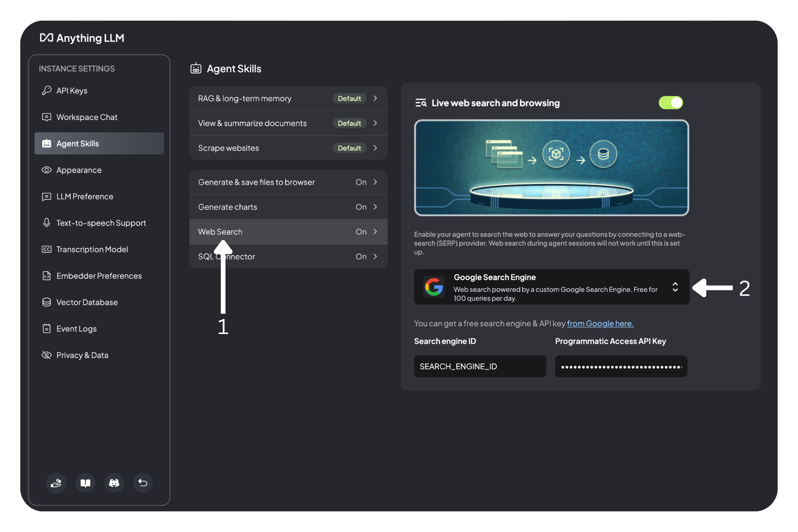Click the provider selector up-down arrows

coord(675,287)
